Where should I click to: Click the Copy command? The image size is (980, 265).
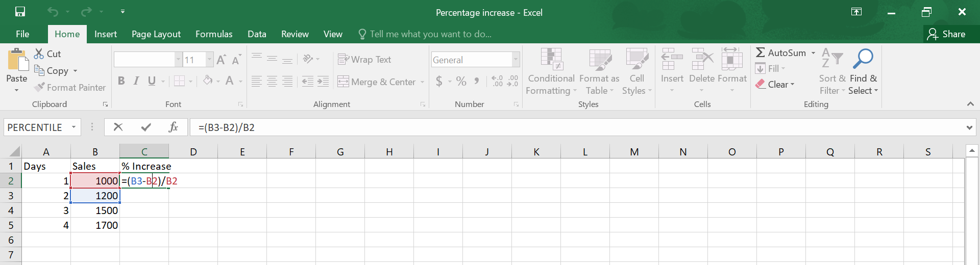tap(52, 71)
